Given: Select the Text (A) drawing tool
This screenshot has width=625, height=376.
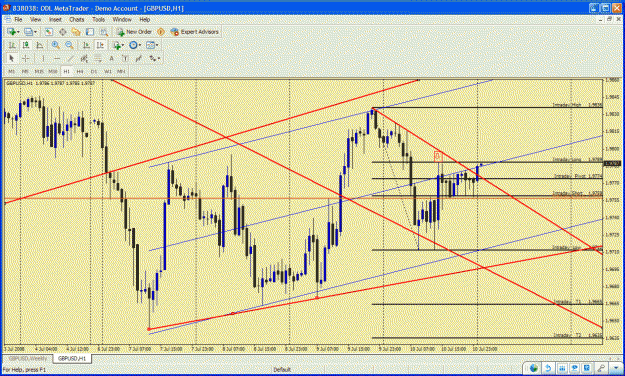Looking at the screenshot, I should 112,59.
